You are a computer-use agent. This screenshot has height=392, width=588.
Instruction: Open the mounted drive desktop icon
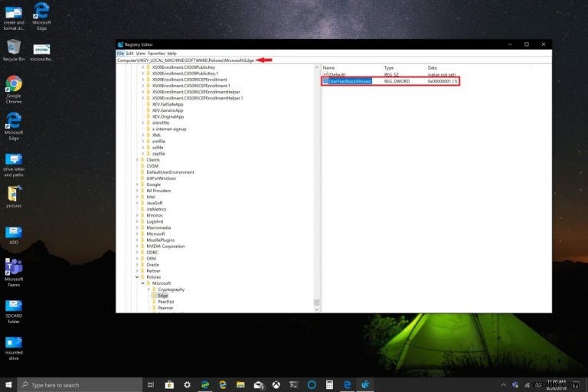pyautogui.click(x=14, y=348)
